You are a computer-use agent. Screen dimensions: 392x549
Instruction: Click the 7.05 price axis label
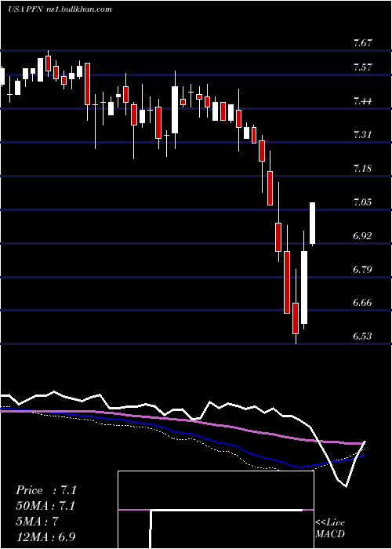(x=362, y=202)
